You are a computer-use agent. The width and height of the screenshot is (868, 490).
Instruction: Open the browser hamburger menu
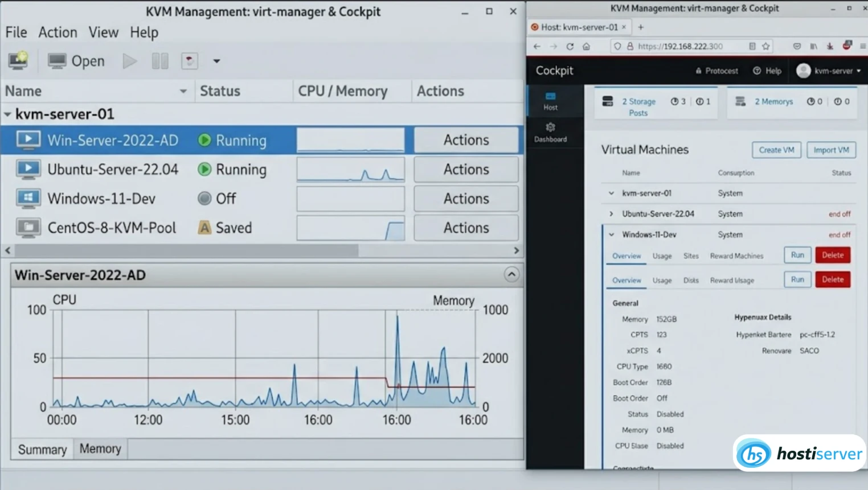[863, 46]
